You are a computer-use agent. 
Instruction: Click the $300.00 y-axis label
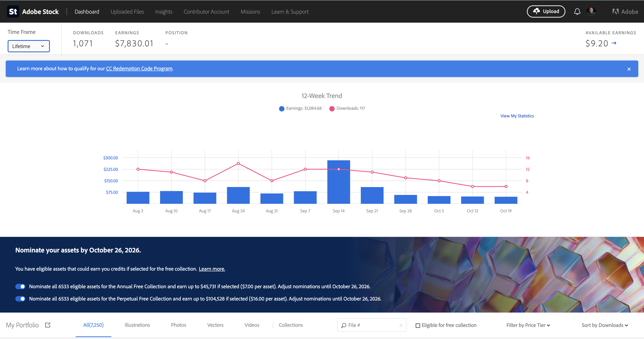(x=111, y=158)
